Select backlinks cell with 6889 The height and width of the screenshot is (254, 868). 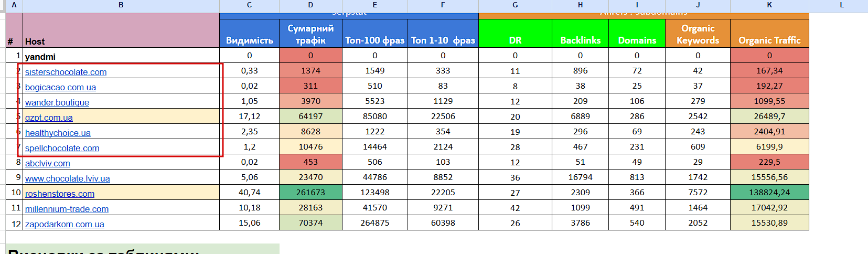pos(580,116)
